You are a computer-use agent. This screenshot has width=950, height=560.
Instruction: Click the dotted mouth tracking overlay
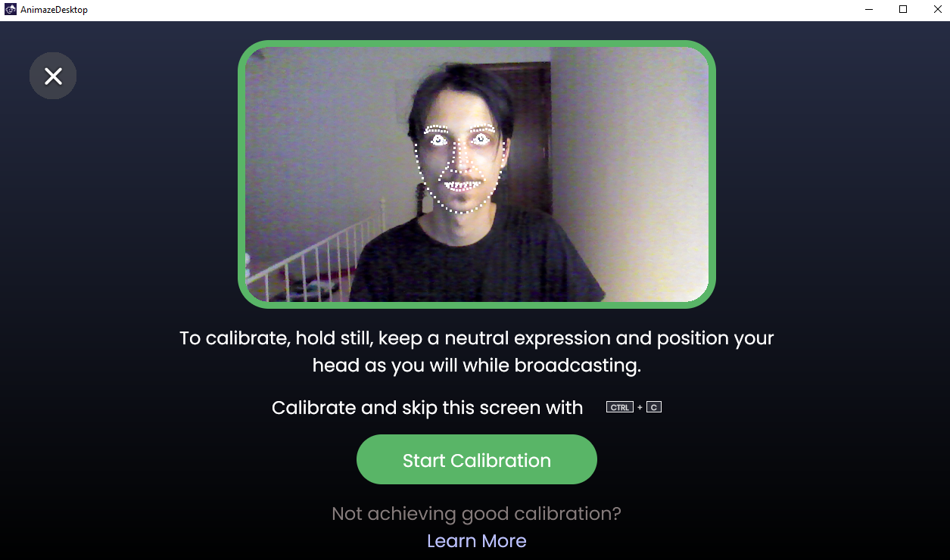pyautogui.click(x=462, y=184)
